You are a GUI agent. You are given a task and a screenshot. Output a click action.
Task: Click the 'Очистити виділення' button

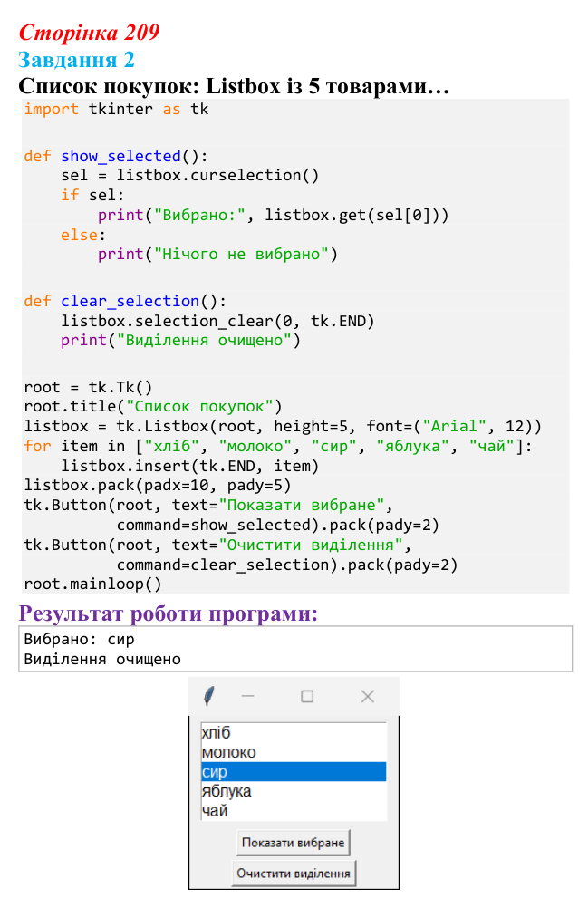tap(293, 874)
